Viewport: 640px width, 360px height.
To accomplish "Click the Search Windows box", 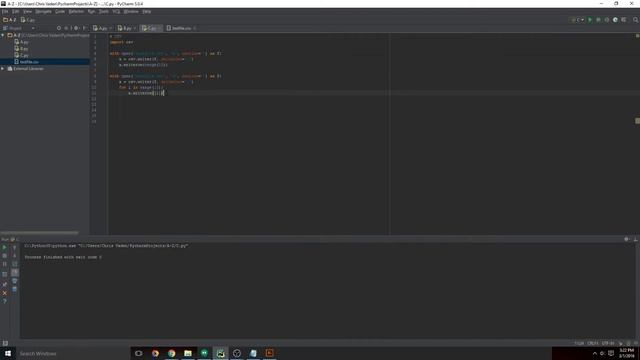I will (x=73, y=353).
